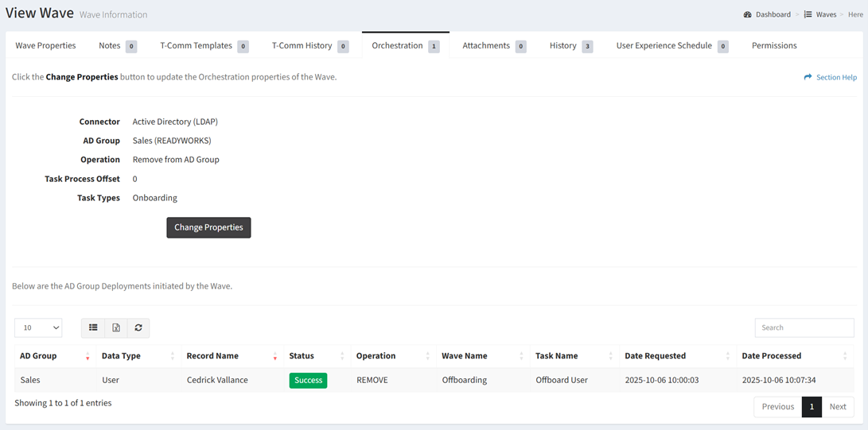The width and height of the screenshot is (868, 430).
Task: Click the Section Help arrow icon
Action: point(808,77)
